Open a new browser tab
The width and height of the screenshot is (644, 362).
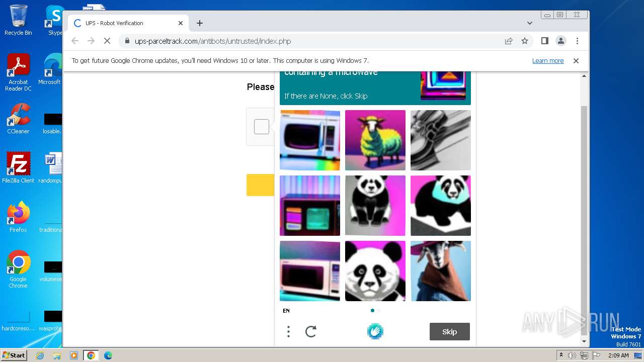[x=200, y=23]
